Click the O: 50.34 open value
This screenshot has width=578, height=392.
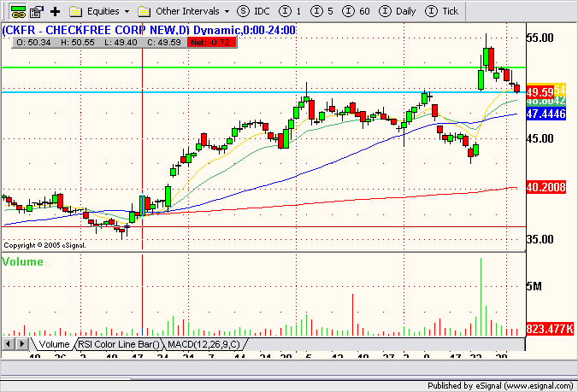tap(33, 43)
